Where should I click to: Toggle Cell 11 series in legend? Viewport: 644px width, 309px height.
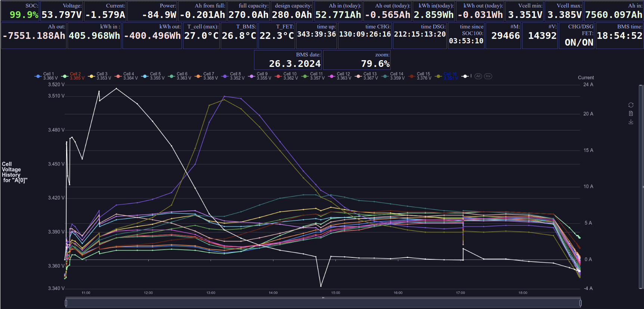point(313,76)
